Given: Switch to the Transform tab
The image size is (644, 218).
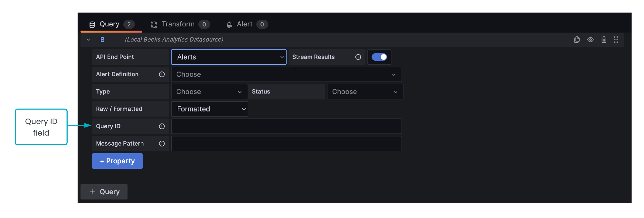Looking at the screenshot, I should (x=180, y=24).
